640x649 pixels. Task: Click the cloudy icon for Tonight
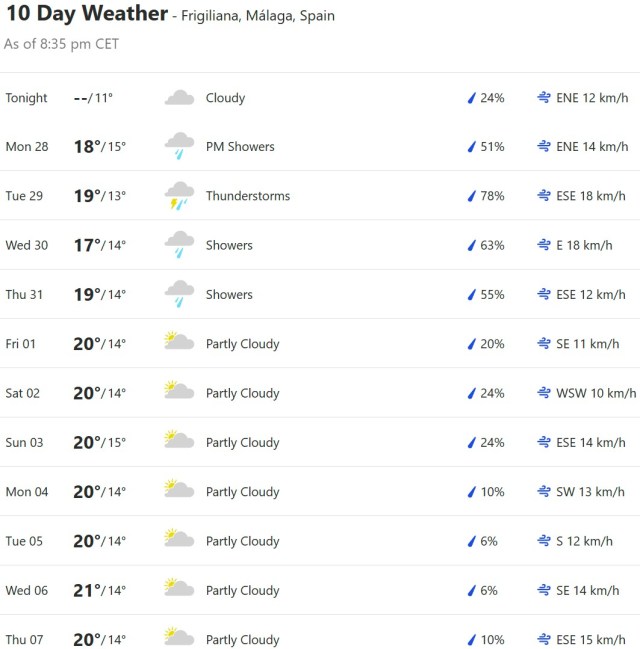click(x=179, y=98)
